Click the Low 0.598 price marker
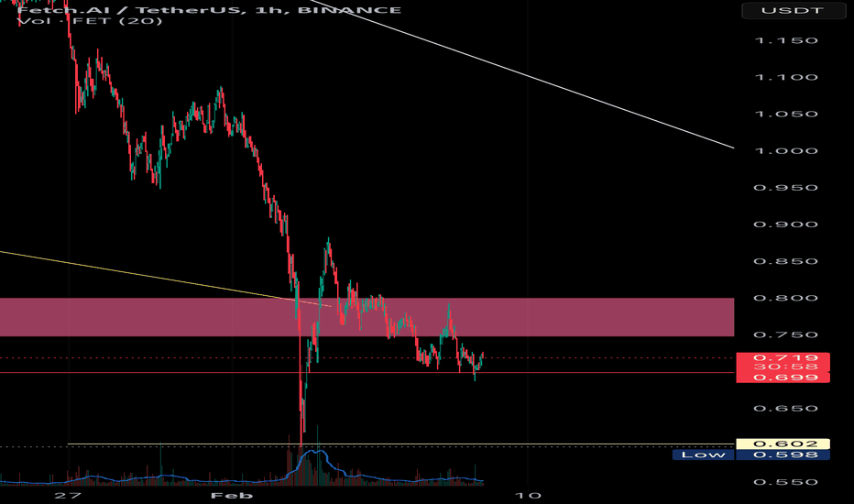This screenshot has width=854, height=504. coord(751,455)
